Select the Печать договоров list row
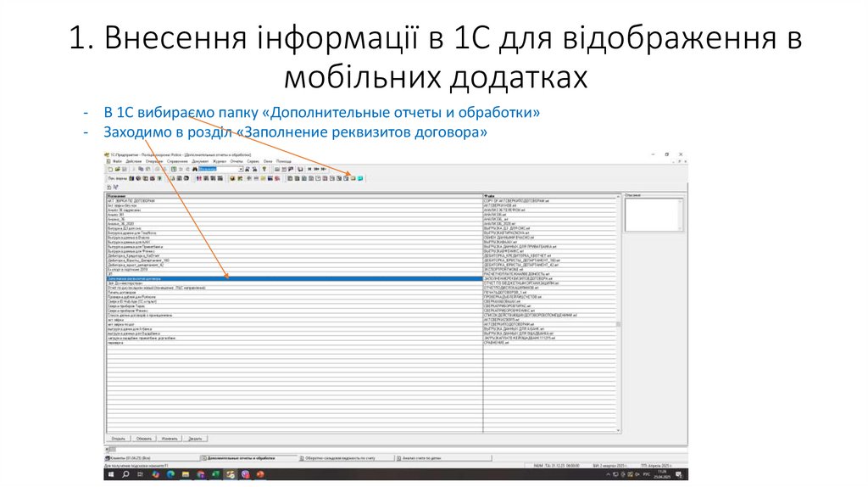This screenshot has width=868, height=487. (x=294, y=292)
